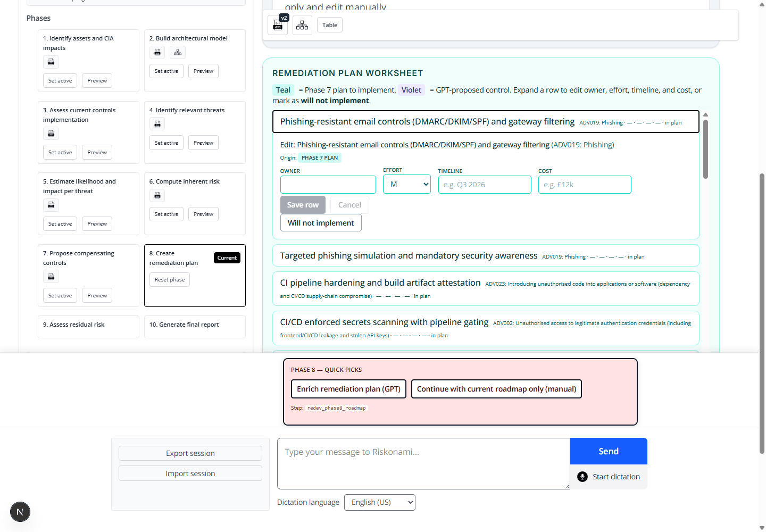The width and height of the screenshot is (766, 532).
Task: Preview phase 1 Identify assets and CIA impacts
Action: point(97,81)
